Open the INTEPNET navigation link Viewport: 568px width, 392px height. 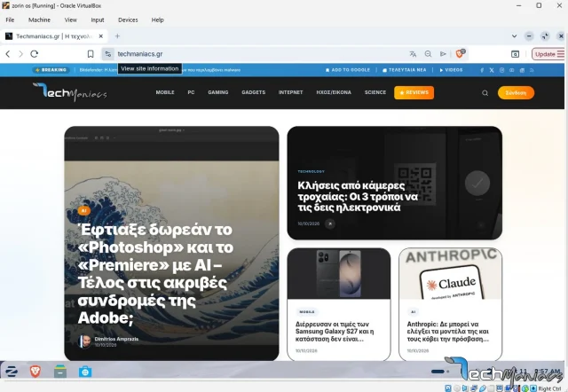290,92
